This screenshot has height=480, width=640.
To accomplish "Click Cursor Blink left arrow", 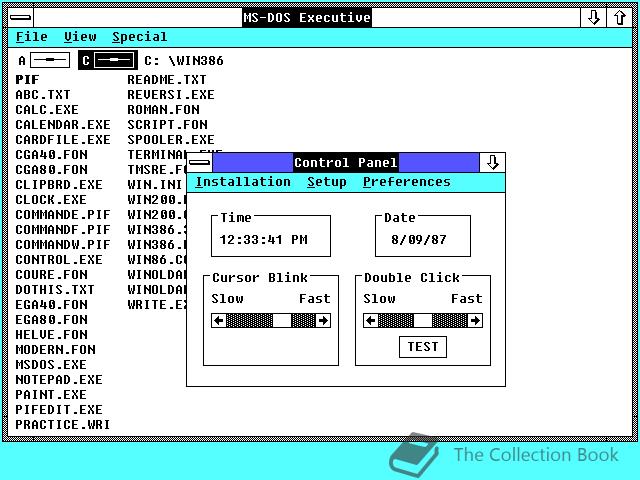I will 219,320.
